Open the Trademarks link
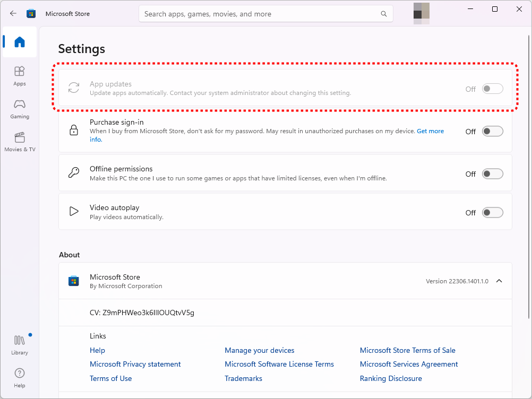 [x=243, y=378]
